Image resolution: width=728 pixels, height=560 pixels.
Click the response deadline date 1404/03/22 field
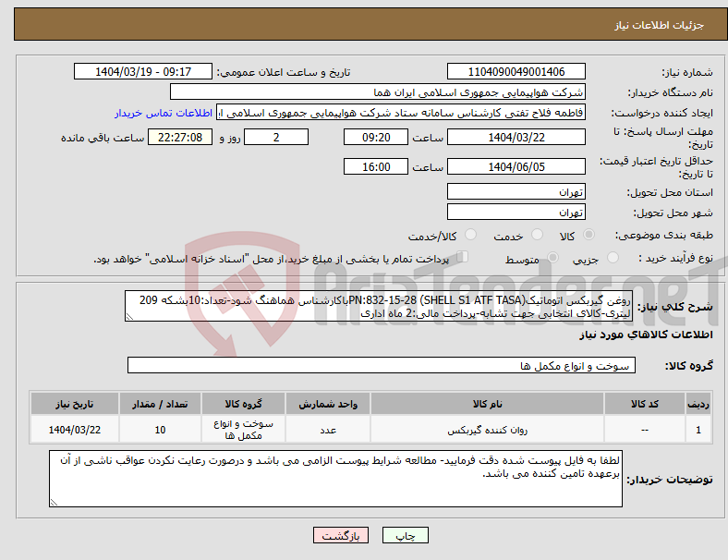tap(516, 138)
